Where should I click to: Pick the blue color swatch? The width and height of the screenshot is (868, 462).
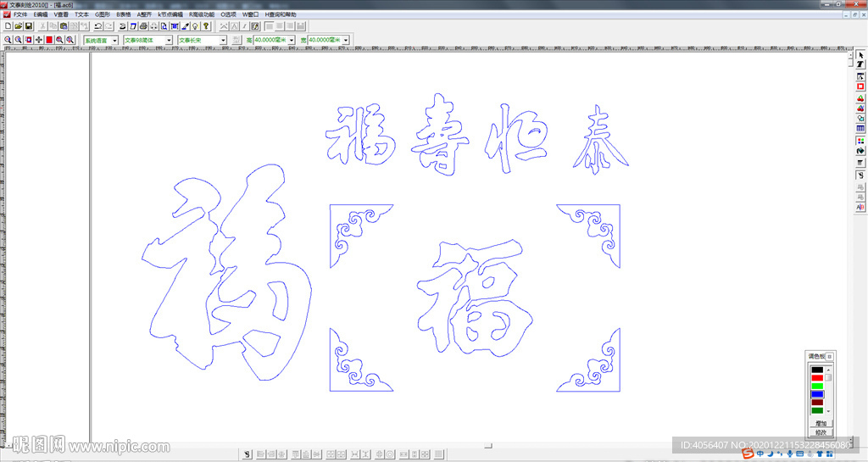click(817, 394)
